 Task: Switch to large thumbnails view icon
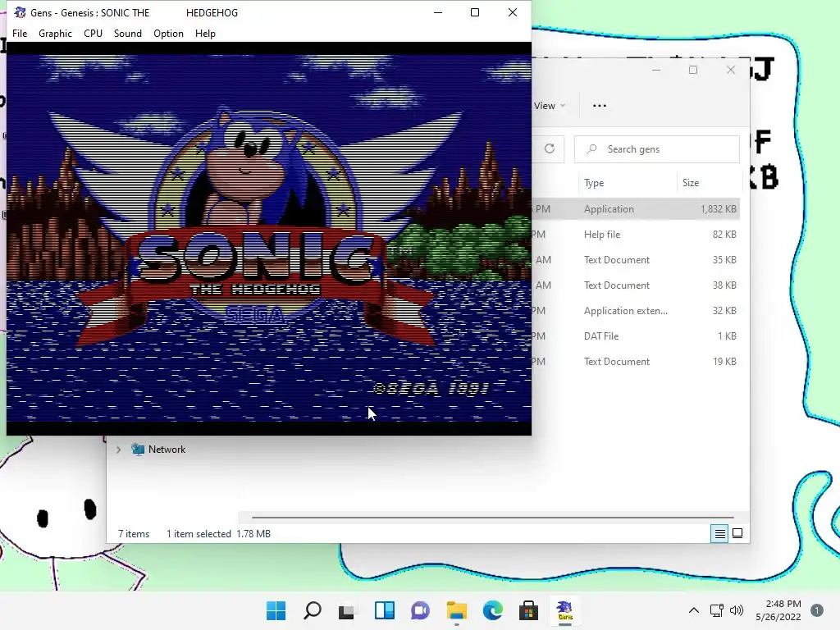click(x=737, y=533)
